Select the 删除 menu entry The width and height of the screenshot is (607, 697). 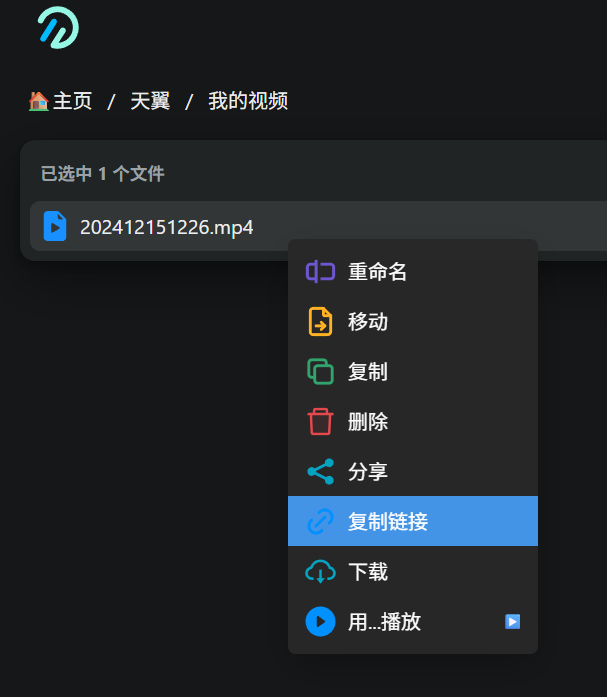[x=368, y=422]
